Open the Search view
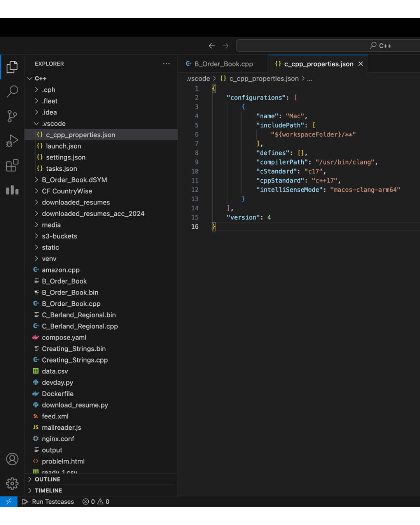The width and height of the screenshot is (420, 525). (12, 91)
